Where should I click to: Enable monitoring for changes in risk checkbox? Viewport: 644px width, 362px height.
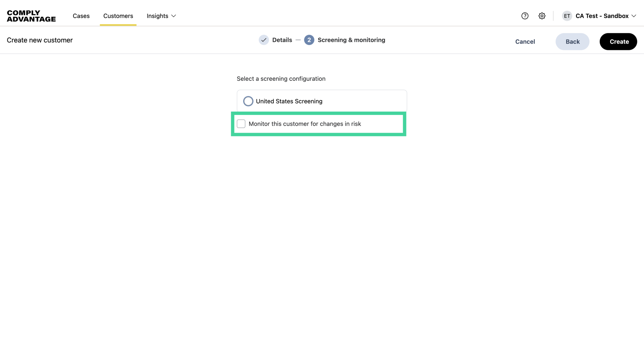coord(241,124)
